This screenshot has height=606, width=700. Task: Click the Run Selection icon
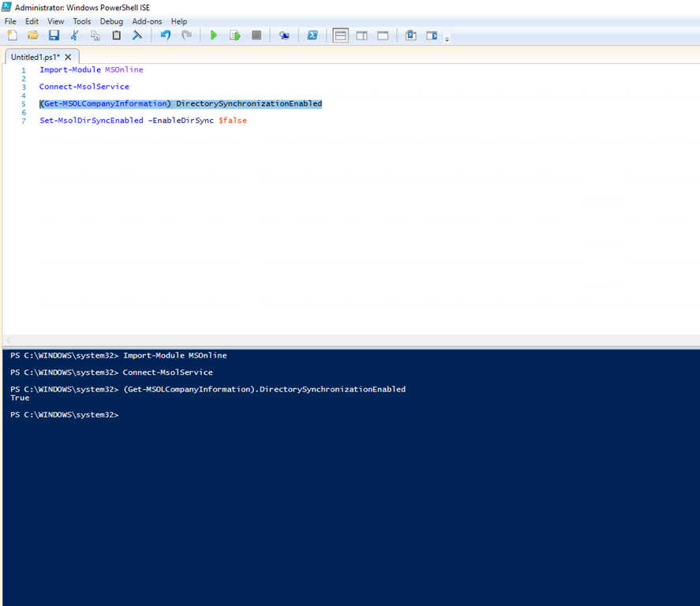pyautogui.click(x=234, y=36)
